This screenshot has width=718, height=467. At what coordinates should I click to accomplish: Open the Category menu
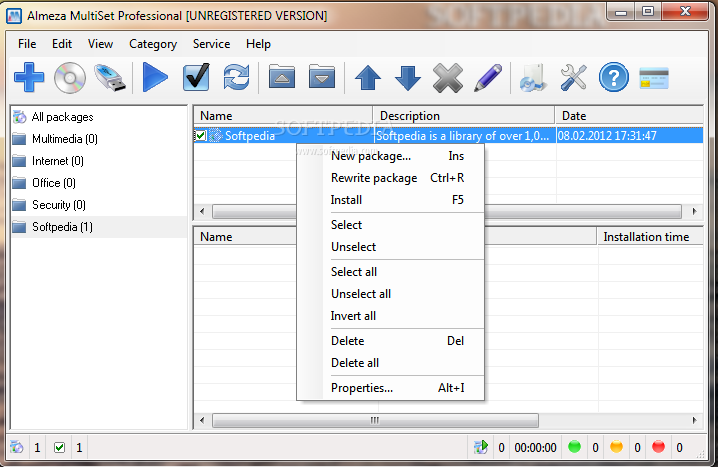click(x=153, y=44)
